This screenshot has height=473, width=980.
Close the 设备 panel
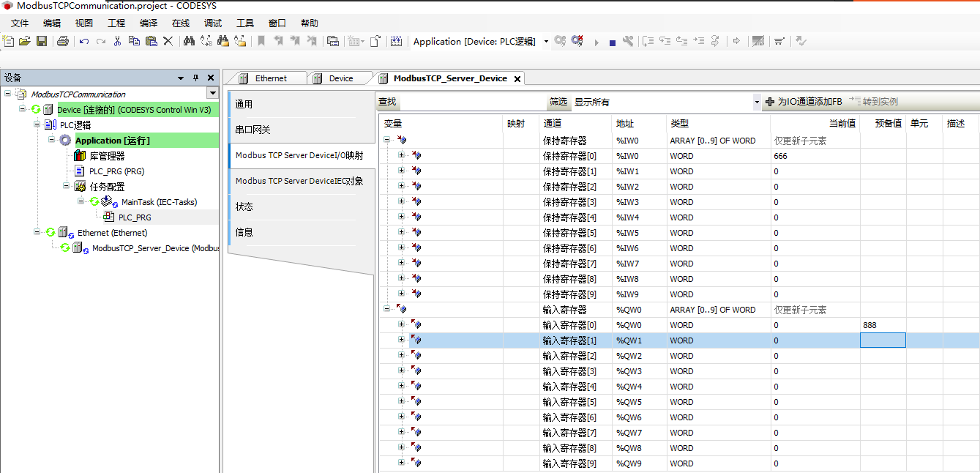click(211, 78)
